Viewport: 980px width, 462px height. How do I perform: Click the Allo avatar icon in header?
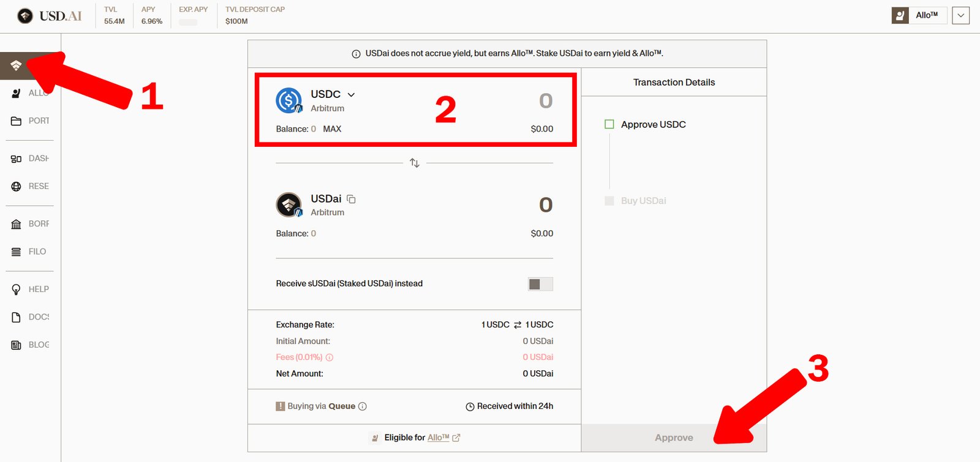point(900,15)
